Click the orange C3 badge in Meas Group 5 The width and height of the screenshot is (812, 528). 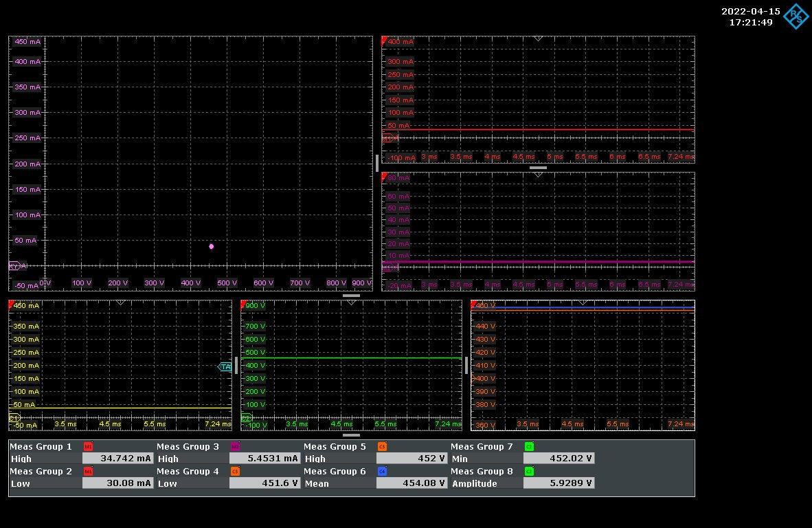[x=382, y=446]
